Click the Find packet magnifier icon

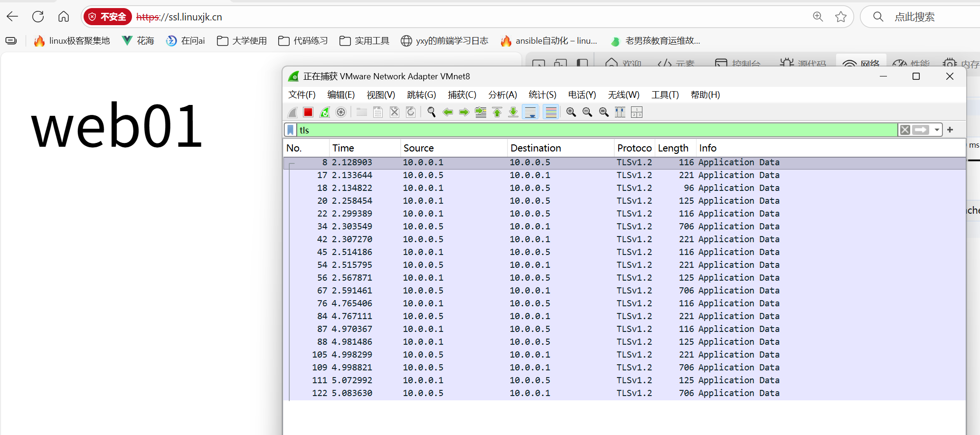pyautogui.click(x=431, y=112)
